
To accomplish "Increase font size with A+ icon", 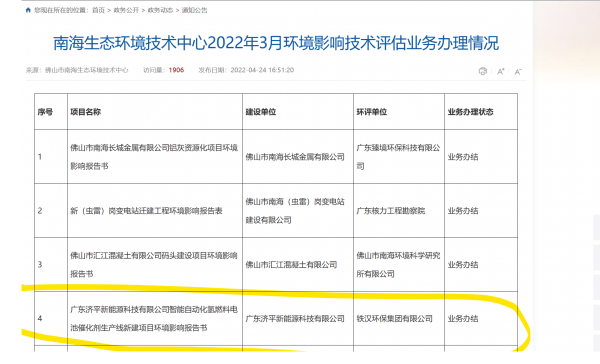I will [501, 72].
